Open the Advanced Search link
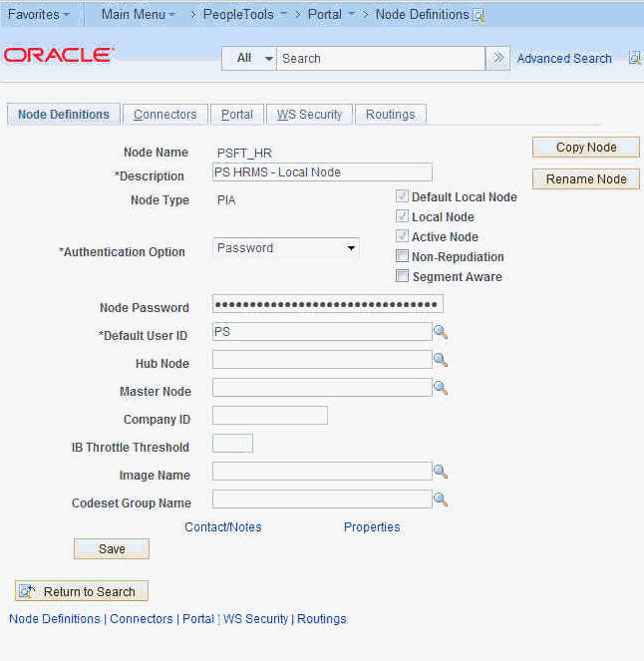This screenshot has width=644, height=661. pos(564,58)
